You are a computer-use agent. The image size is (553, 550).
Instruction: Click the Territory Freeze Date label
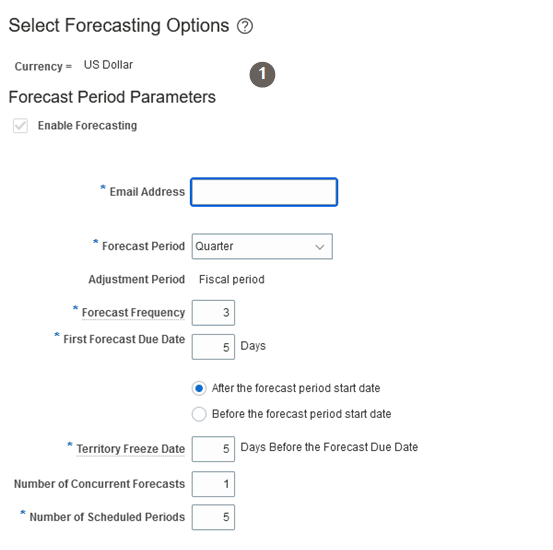130,449
